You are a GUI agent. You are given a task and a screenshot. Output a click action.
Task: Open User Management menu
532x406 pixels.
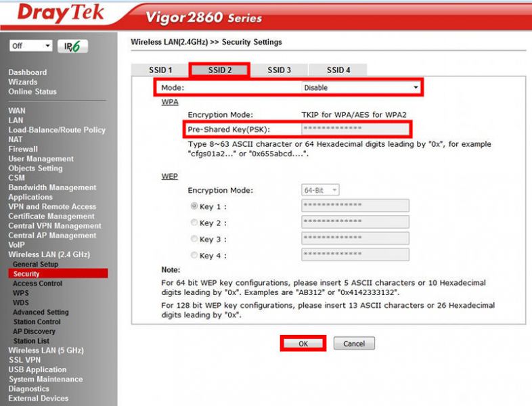(41, 158)
